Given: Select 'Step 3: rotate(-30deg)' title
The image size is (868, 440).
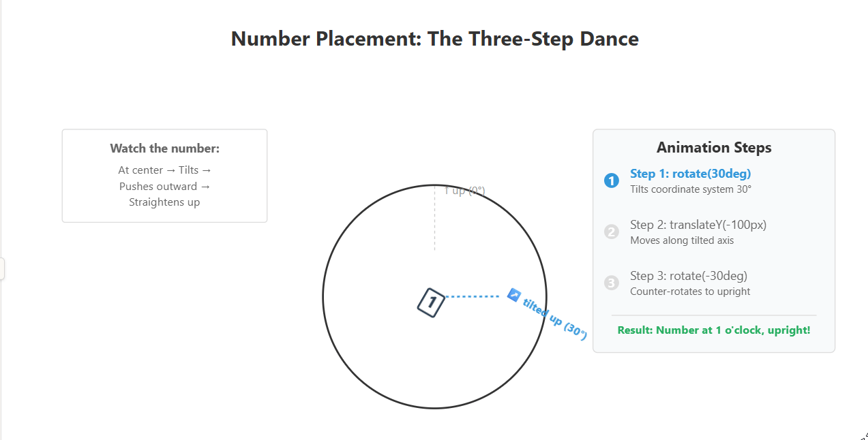Looking at the screenshot, I should pyautogui.click(x=689, y=276).
